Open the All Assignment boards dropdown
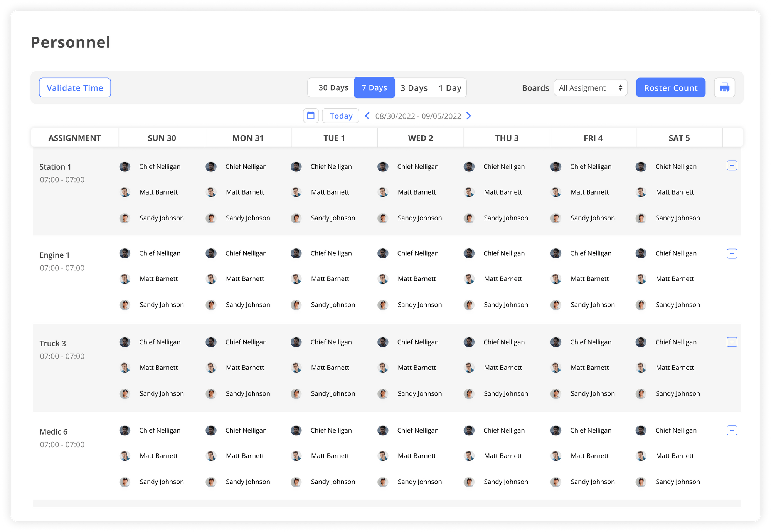The width and height of the screenshot is (771, 532). [590, 87]
